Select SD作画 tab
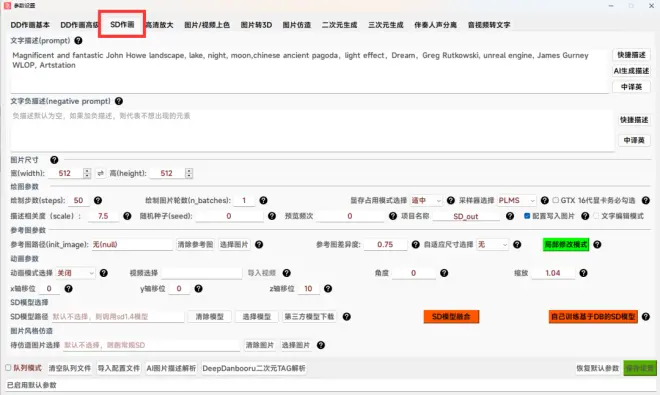This screenshot has width=660, height=395. coord(122,24)
